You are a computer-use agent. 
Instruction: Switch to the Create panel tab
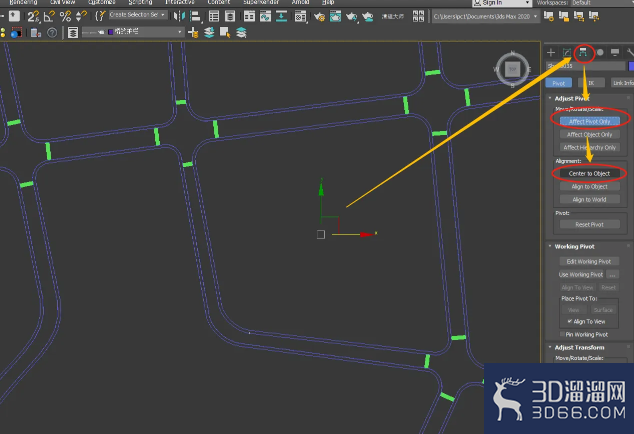[551, 53]
